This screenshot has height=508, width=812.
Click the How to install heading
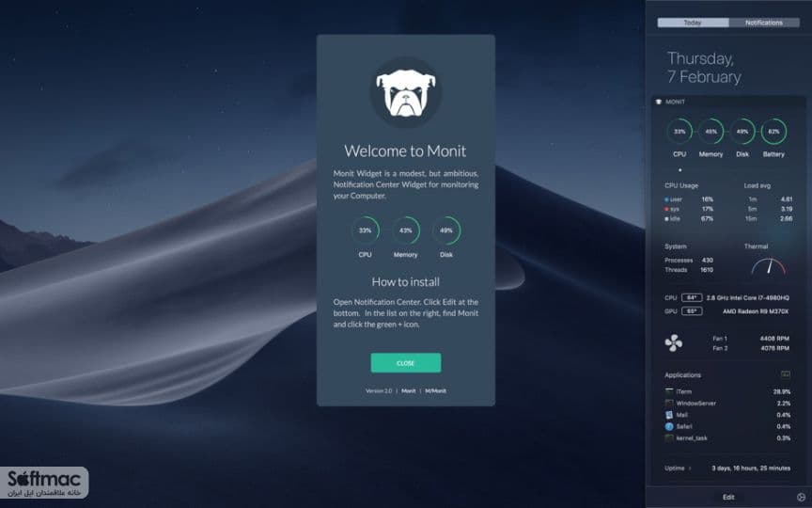405,282
